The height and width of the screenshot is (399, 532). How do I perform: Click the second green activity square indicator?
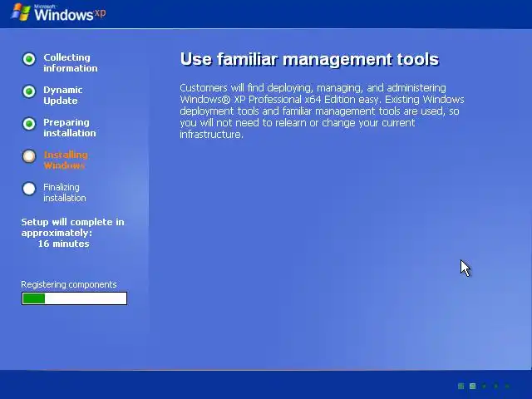tap(472, 386)
